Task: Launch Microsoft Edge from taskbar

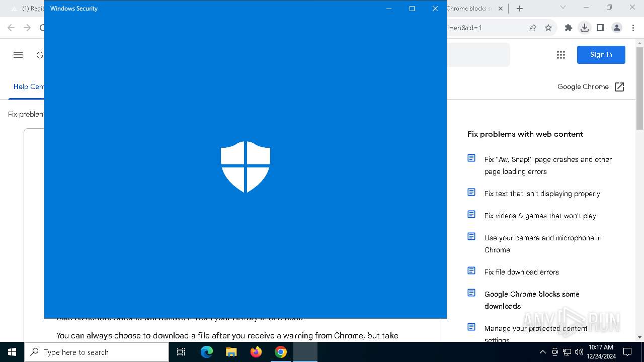Action: [x=207, y=352]
